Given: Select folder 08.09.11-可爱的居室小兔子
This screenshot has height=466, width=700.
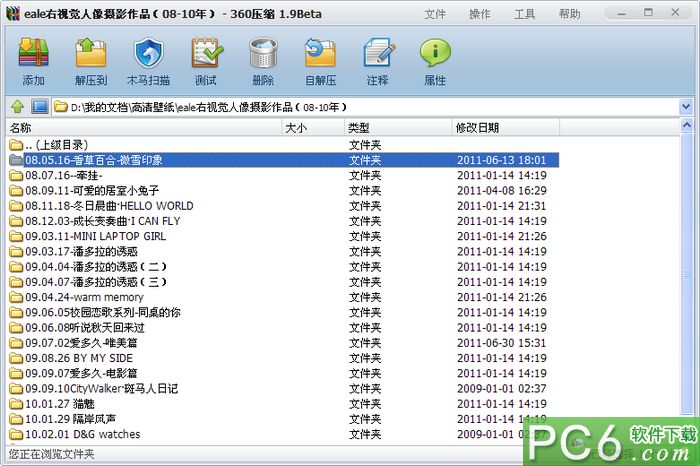Looking at the screenshot, I should tap(283, 191).
